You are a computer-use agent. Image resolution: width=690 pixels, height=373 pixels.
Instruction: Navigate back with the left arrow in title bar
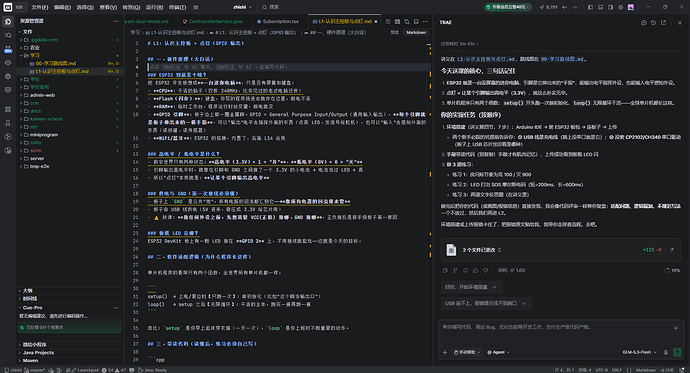pyautogui.click(x=565, y=7)
